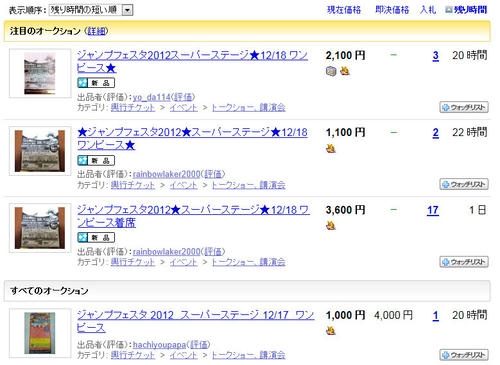Sort by 入札 column header
500x365 pixels.
click(x=428, y=10)
